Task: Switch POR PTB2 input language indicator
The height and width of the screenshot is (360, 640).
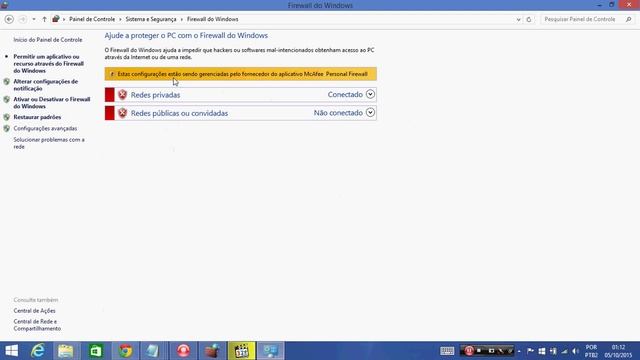Action: [591, 351]
